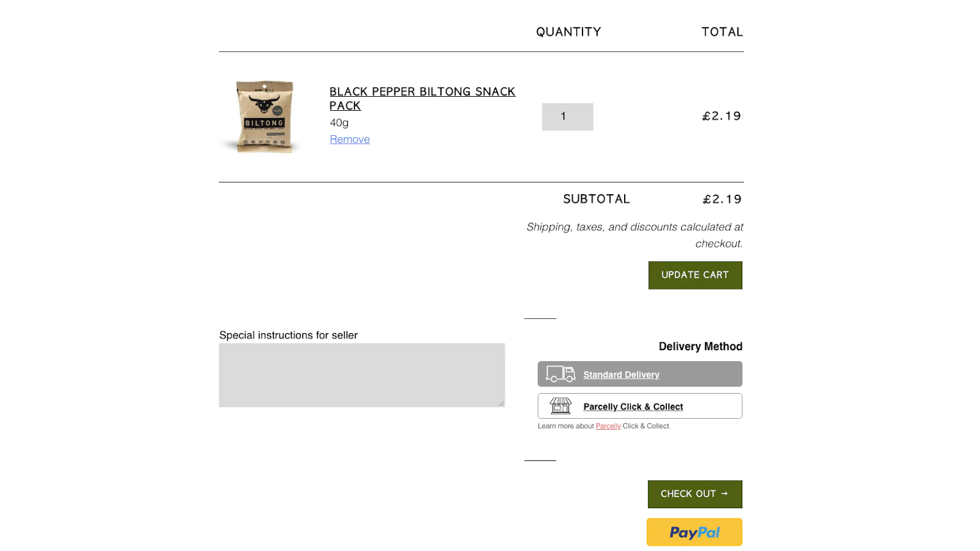The image size is (980, 551).
Task: Remove the biltong item from cart
Action: click(350, 140)
